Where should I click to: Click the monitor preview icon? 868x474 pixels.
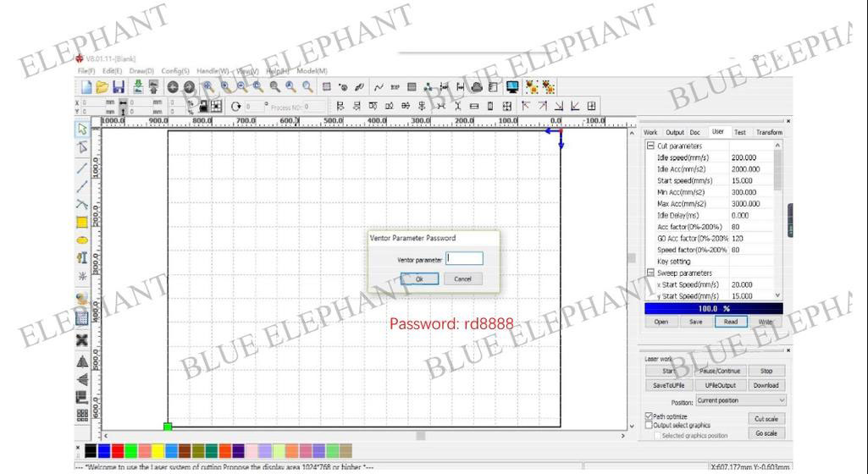[x=512, y=87]
